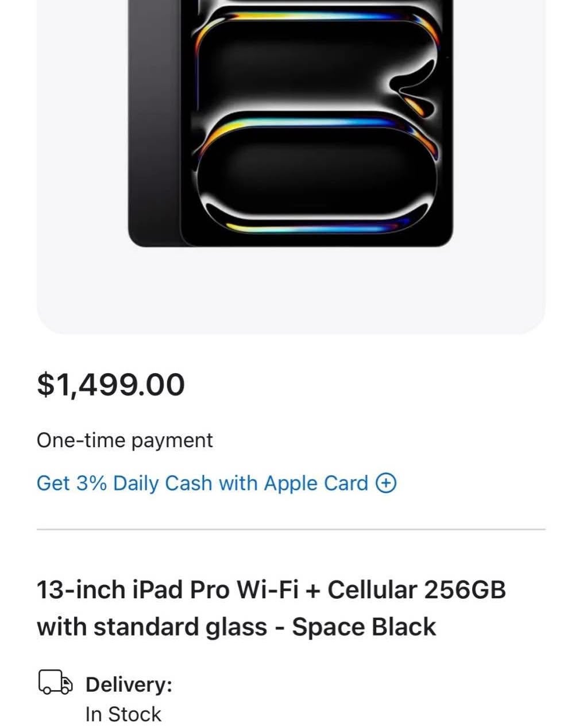This screenshot has width=583, height=728.
Task: Click the $1,499.00 price
Action: click(111, 385)
